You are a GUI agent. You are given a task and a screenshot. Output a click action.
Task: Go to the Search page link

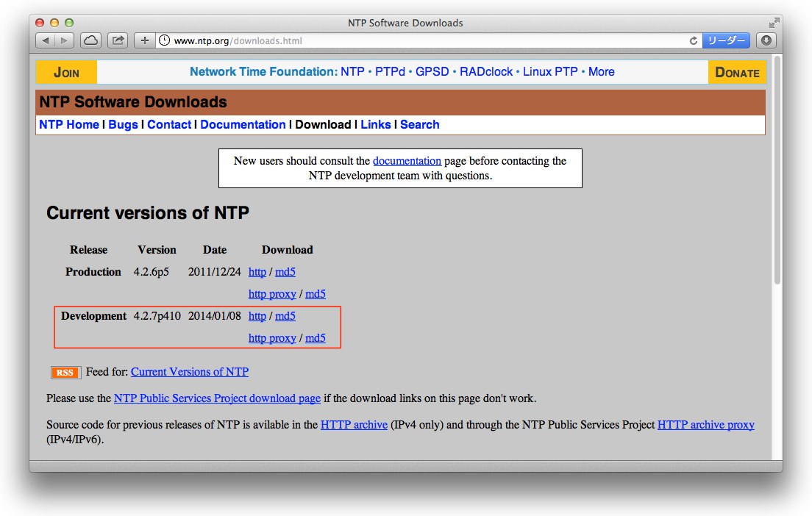419,124
